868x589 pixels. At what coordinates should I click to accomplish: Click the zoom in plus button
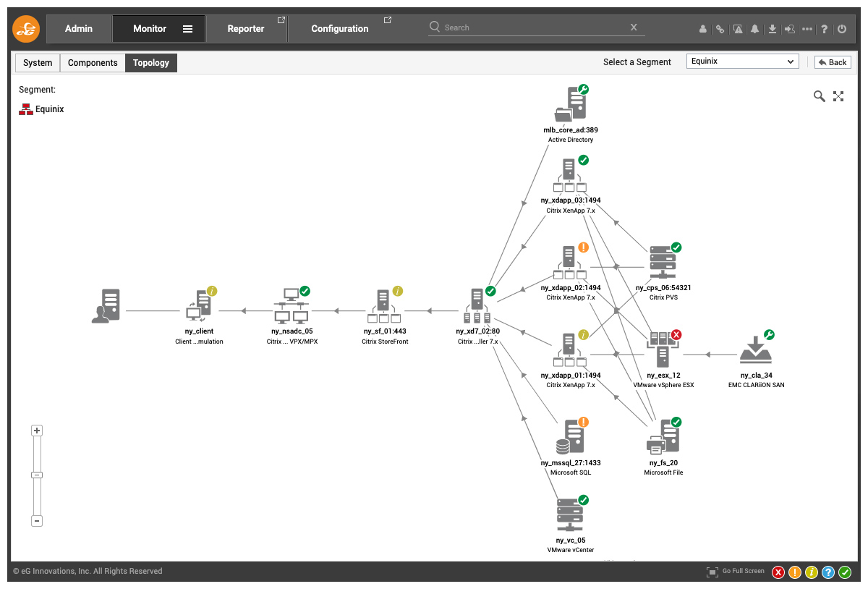coord(37,431)
